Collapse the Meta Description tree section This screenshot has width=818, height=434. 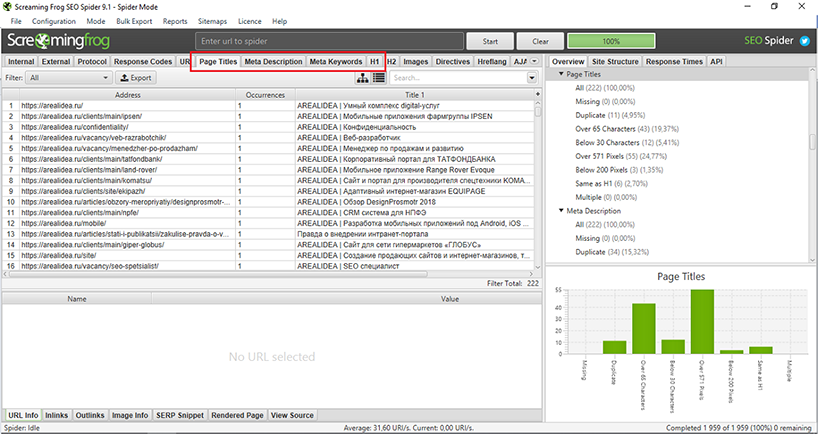pos(561,211)
